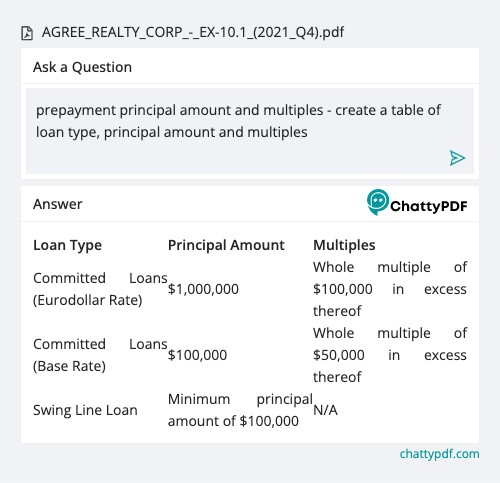Click multiple of $50,000 in excess cell
This screenshot has width=500, height=483.
pos(390,355)
